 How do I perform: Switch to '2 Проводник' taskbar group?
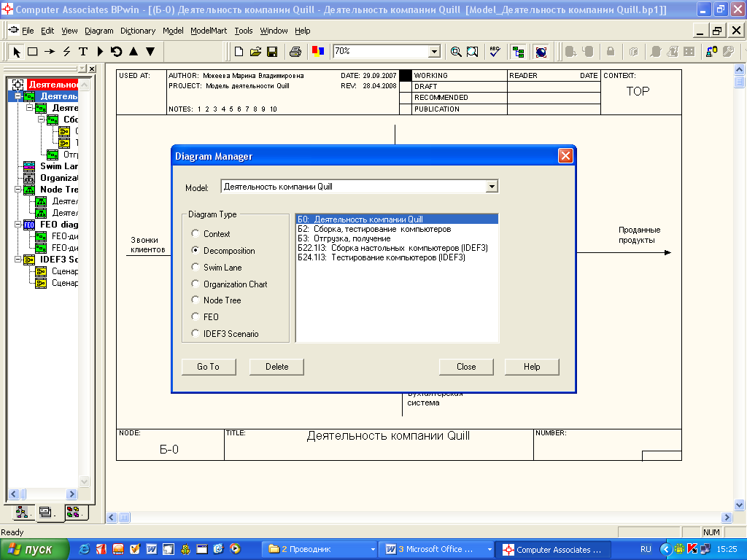pyautogui.click(x=320, y=550)
